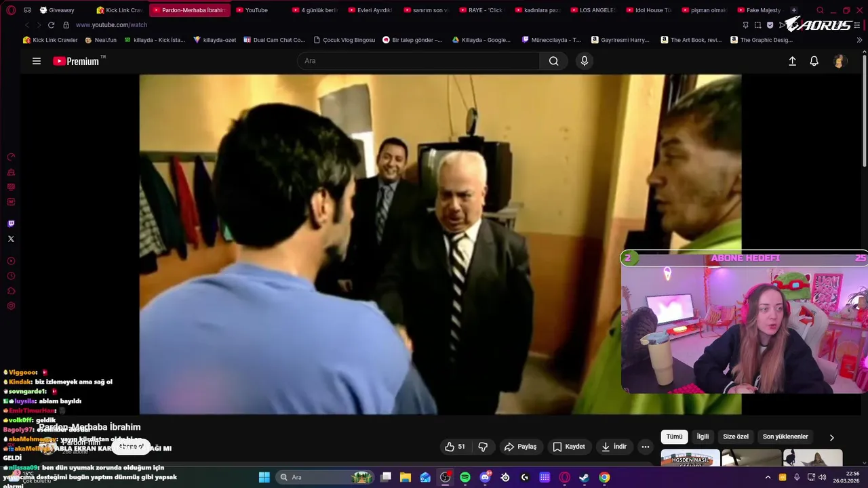Screen dimensions: 868x488
Task: Click the video player frame
Action: point(440,244)
